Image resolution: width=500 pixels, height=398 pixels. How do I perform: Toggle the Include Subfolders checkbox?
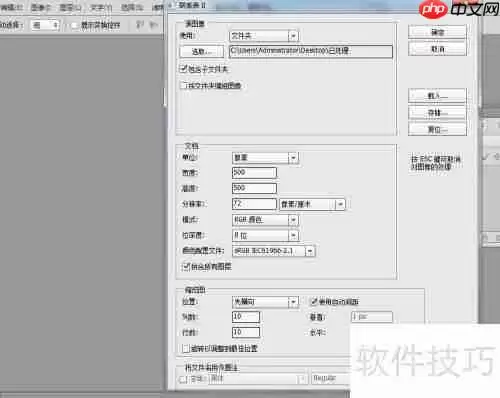(184, 69)
